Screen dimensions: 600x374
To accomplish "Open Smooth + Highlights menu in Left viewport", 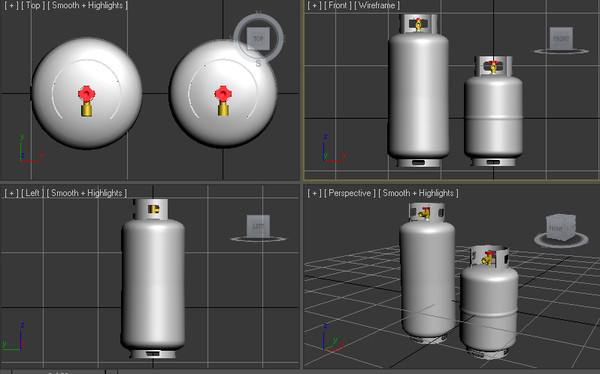I will pyautogui.click(x=87, y=193).
